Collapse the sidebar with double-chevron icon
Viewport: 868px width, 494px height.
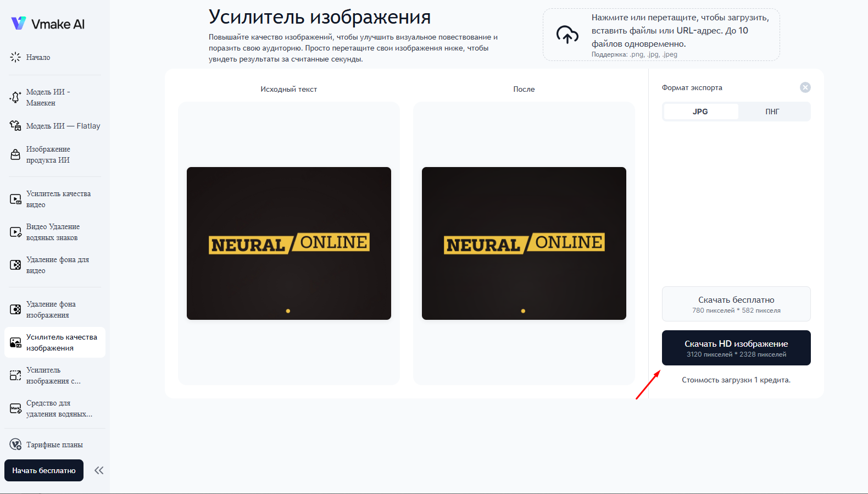[x=99, y=470]
